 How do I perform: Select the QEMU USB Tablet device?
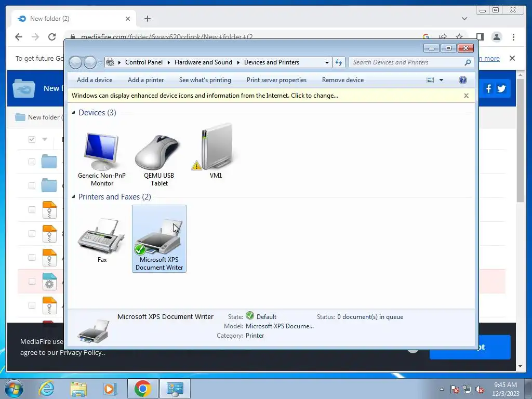click(x=159, y=159)
